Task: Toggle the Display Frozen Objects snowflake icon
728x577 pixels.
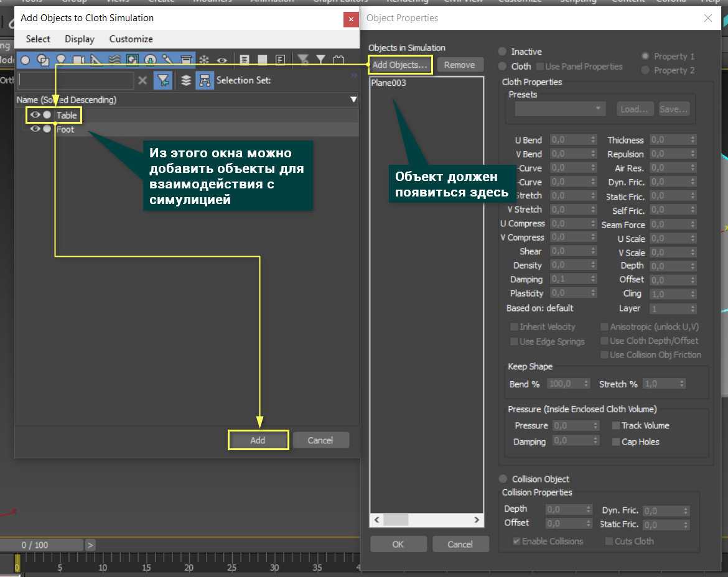Action: coord(203,60)
